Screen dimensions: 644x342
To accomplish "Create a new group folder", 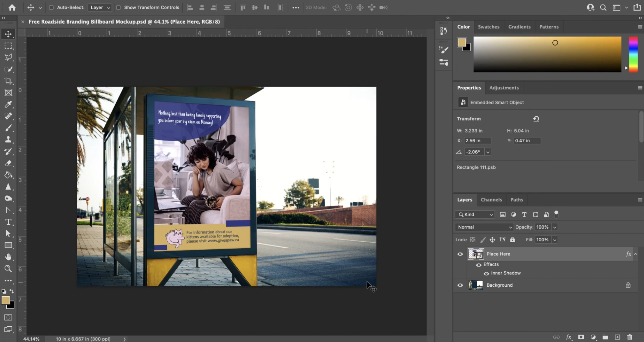I will click(605, 337).
